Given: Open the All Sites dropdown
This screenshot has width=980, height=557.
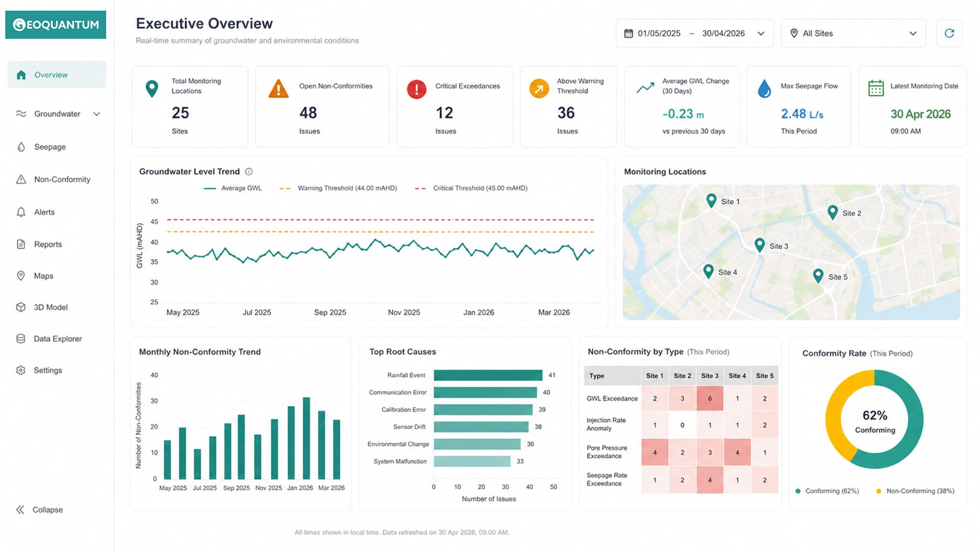Looking at the screenshot, I should tap(853, 33).
